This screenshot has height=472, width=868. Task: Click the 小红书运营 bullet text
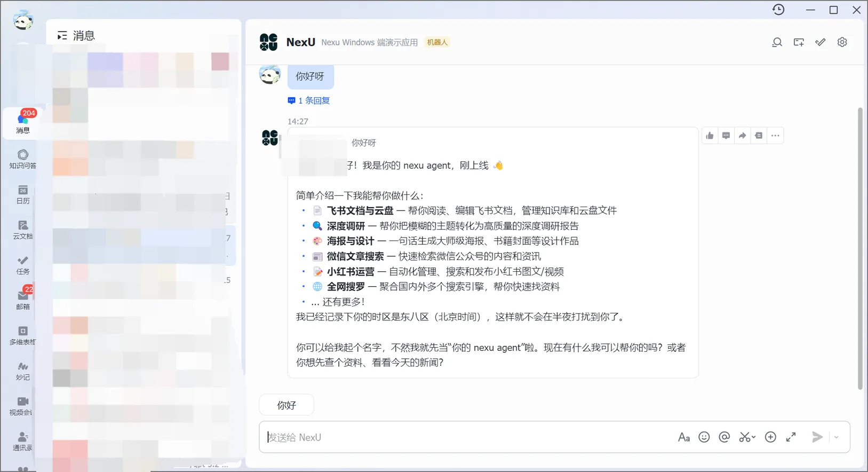point(351,271)
